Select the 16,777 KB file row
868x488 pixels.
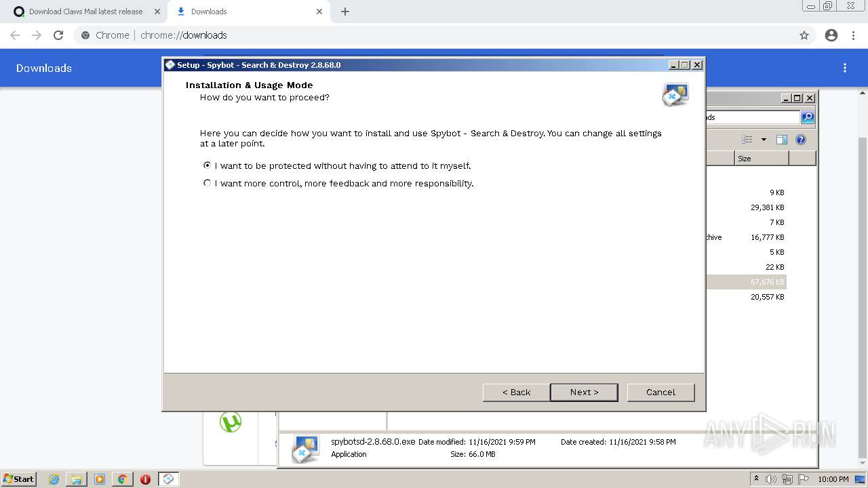(746, 237)
